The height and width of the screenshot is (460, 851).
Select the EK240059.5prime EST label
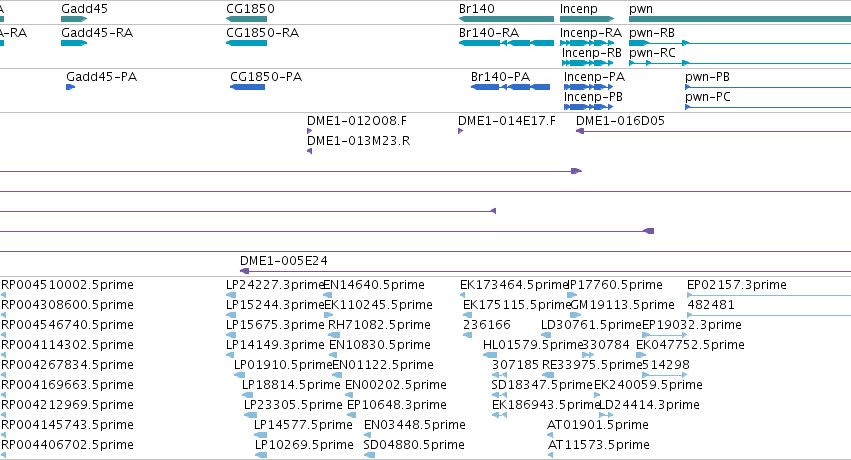649,385
